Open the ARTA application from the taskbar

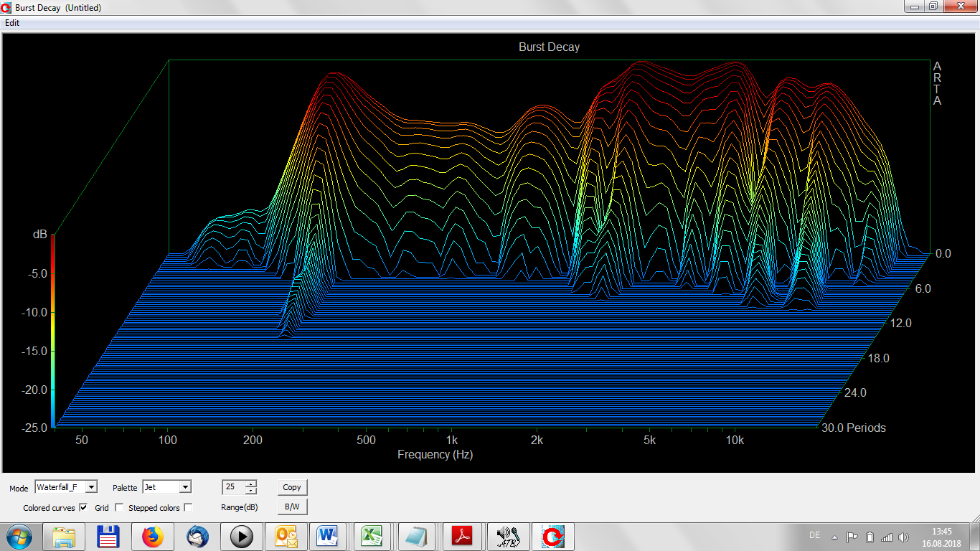552,536
